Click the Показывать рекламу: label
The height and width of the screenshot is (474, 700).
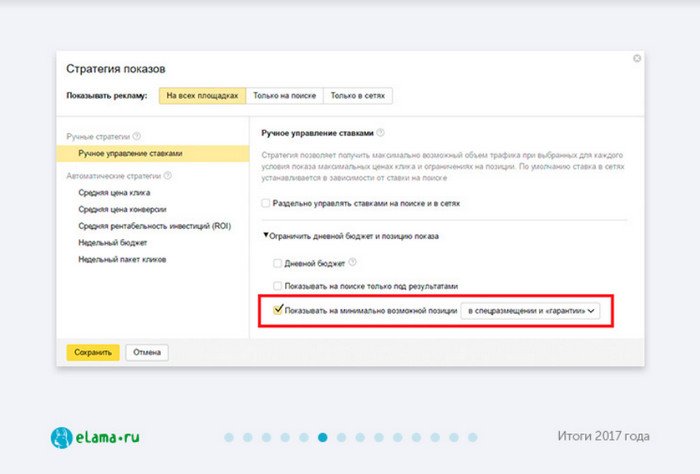coord(107,96)
